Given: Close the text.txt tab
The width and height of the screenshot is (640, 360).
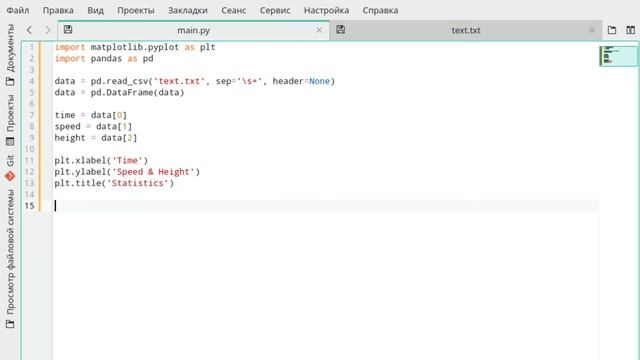Looking at the screenshot, I should tap(592, 30).
